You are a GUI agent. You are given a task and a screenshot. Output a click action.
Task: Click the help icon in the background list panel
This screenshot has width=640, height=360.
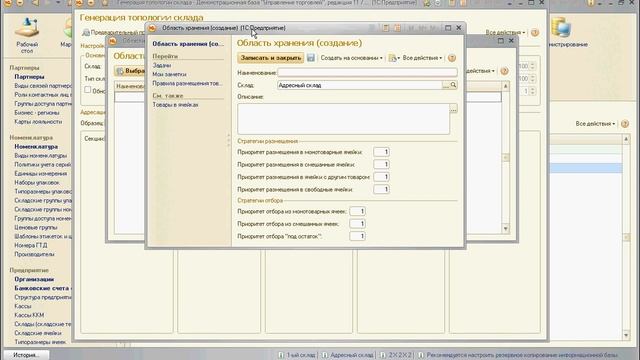624,124
